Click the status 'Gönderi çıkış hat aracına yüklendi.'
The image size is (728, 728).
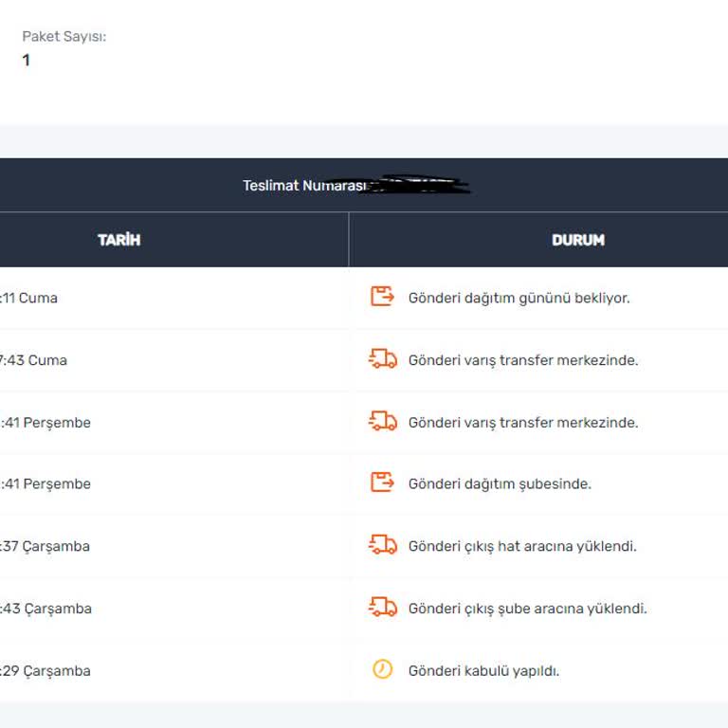pos(522,546)
